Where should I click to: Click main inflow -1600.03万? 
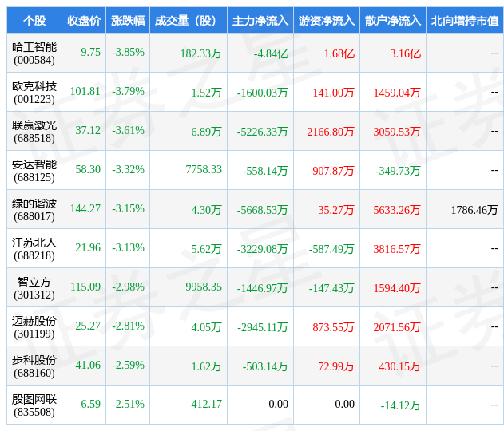click(262, 93)
